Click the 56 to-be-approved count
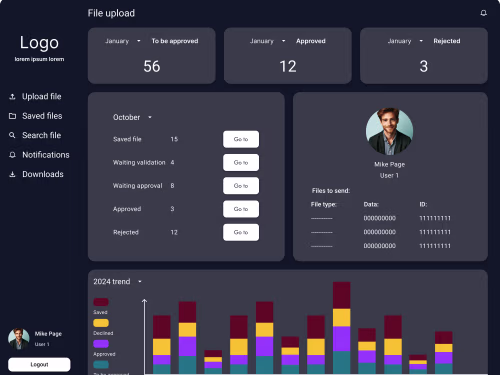 click(x=152, y=66)
